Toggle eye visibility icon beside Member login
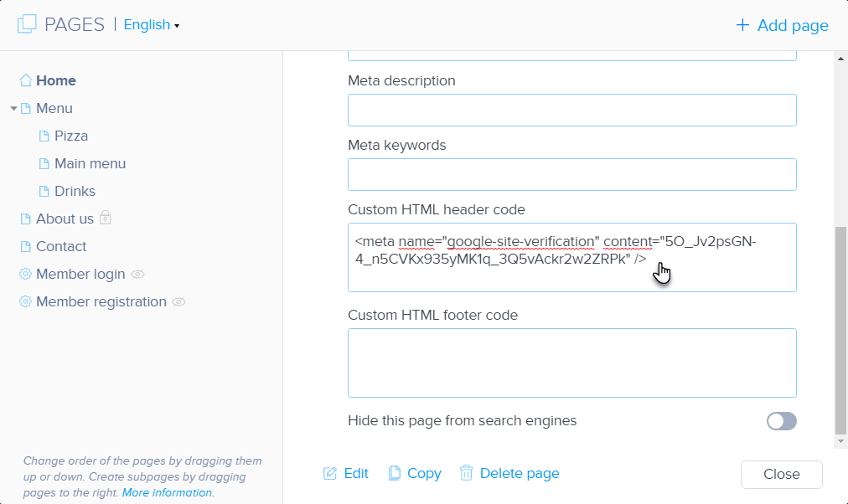This screenshot has width=848, height=504. click(x=138, y=275)
